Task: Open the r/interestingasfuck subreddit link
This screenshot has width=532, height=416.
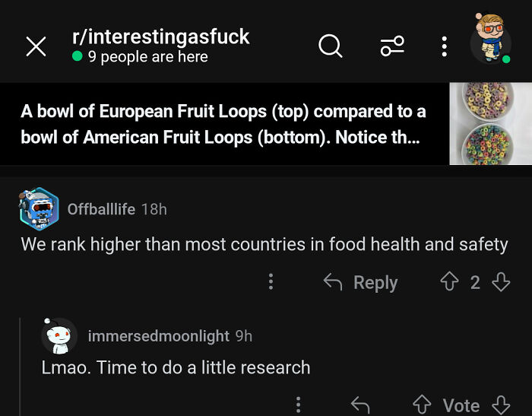Action: tap(160, 37)
